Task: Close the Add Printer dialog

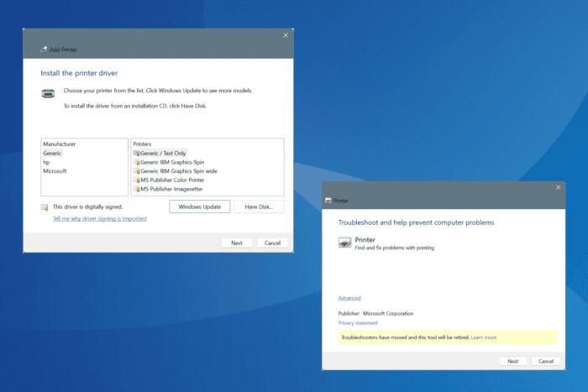Action: (x=286, y=35)
